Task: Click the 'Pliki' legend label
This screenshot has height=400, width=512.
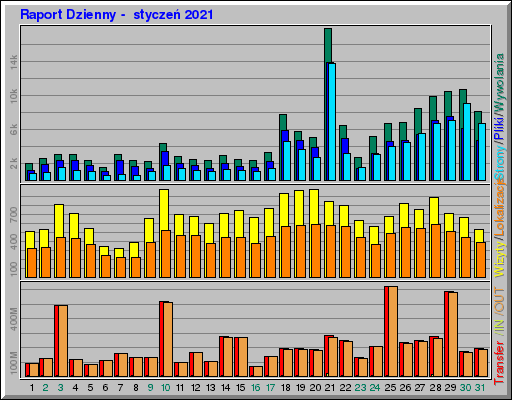Action: 500,128
